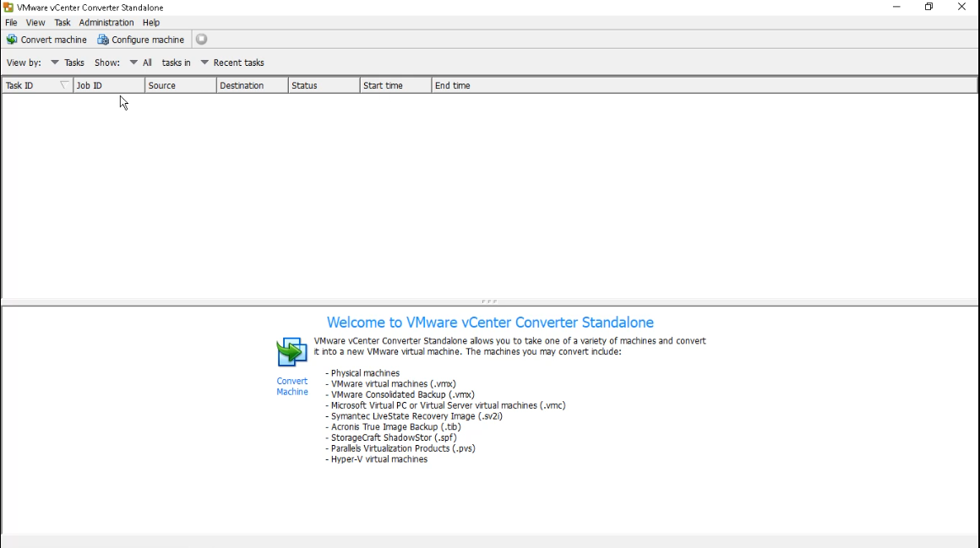This screenshot has width=980, height=548.
Task: Close the vCenter Converter window
Action: point(962,8)
